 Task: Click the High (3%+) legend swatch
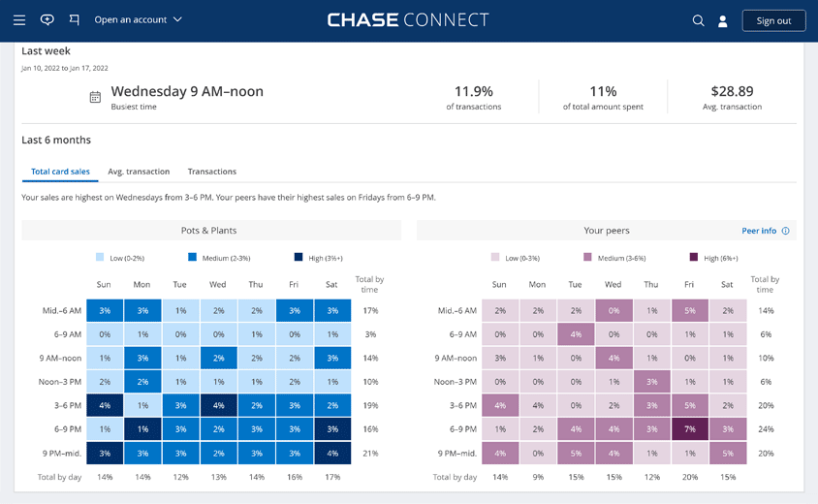tap(299, 258)
